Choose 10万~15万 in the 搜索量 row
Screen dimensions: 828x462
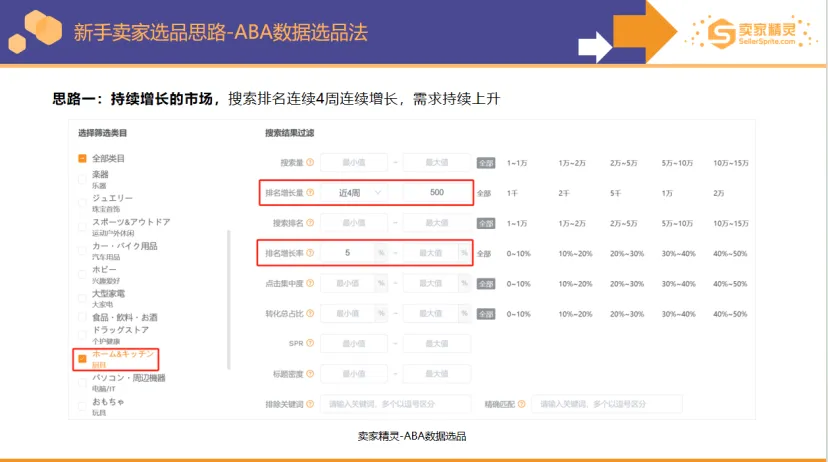pos(731,163)
